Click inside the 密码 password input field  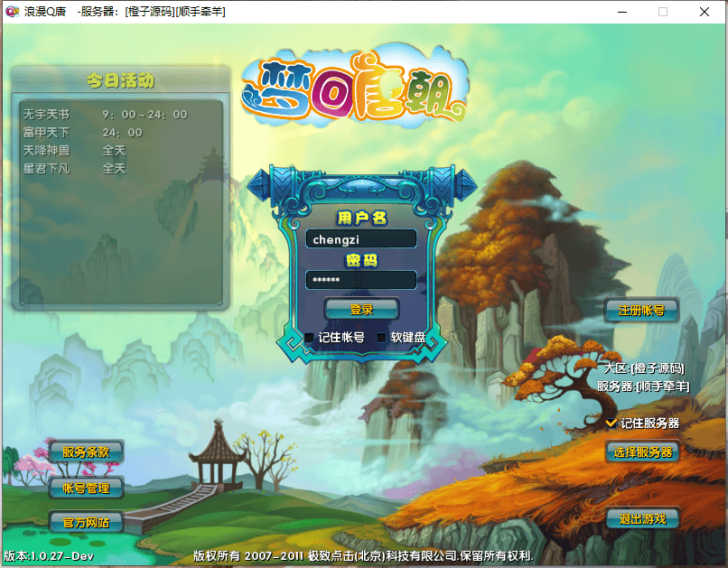[x=360, y=280]
